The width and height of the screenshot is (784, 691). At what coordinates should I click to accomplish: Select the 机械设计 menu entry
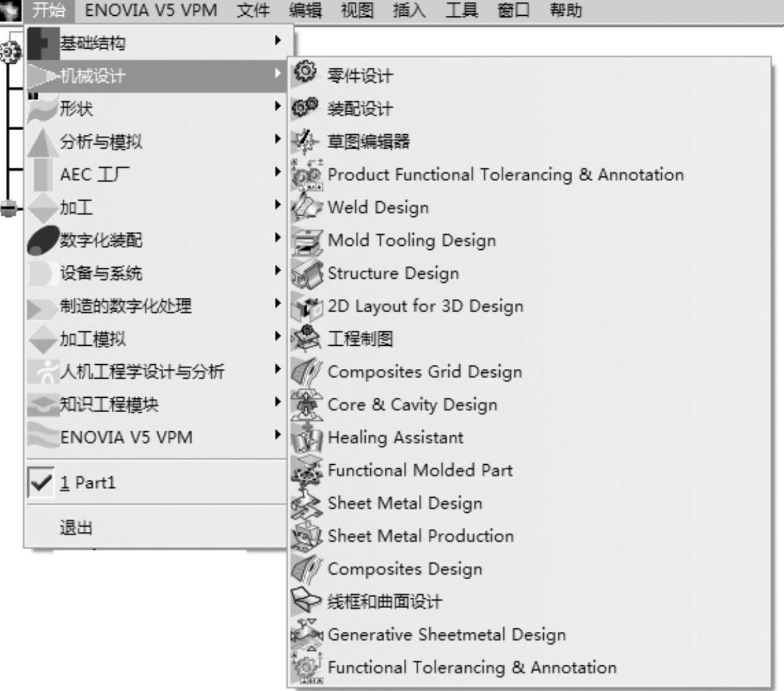pyautogui.click(x=156, y=76)
